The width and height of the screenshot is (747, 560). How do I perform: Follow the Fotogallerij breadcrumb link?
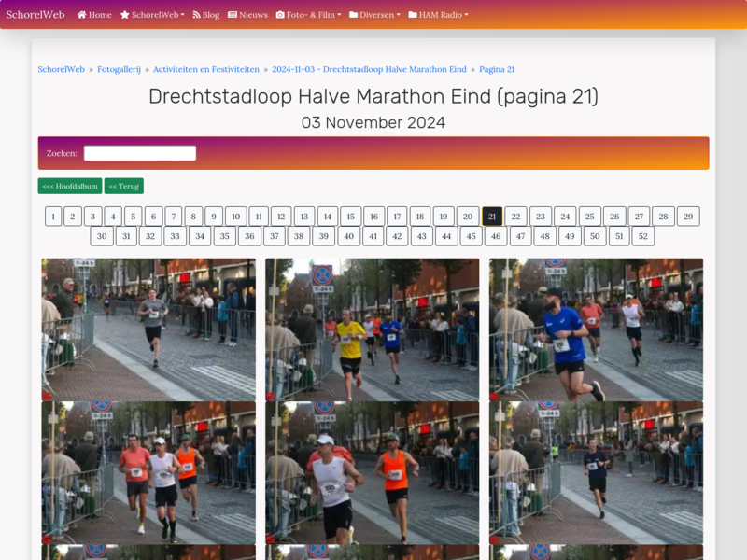click(x=120, y=69)
